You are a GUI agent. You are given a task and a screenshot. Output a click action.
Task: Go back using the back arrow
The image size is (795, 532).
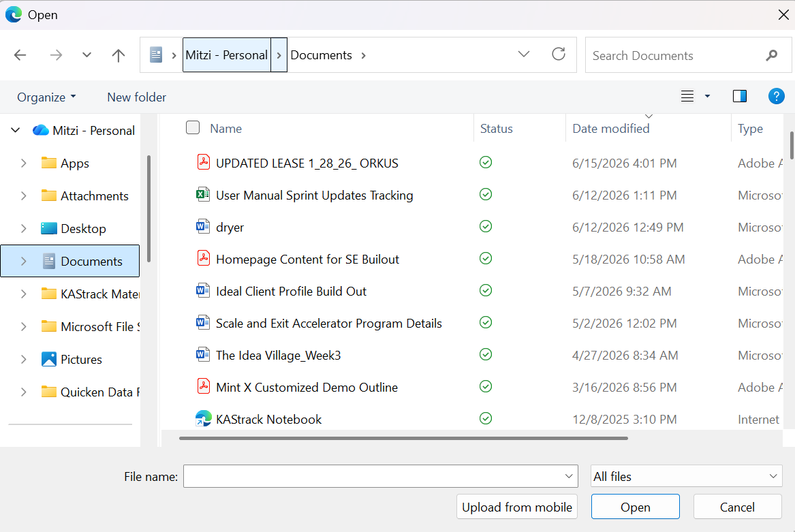pos(20,54)
